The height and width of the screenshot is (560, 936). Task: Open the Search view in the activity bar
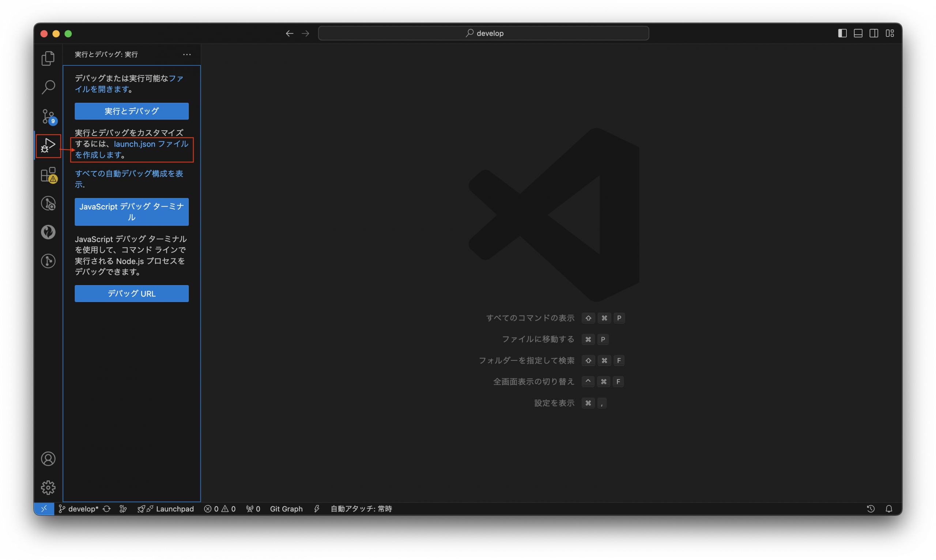coord(48,87)
